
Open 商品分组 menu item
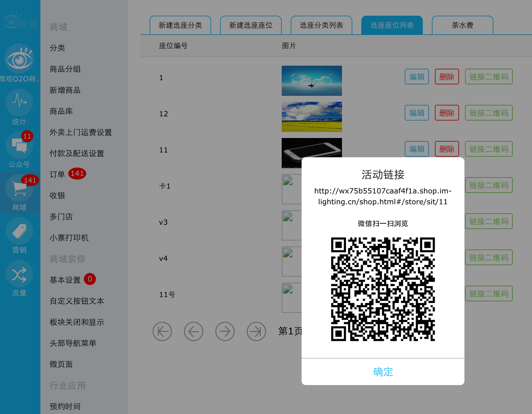tap(65, 69)
